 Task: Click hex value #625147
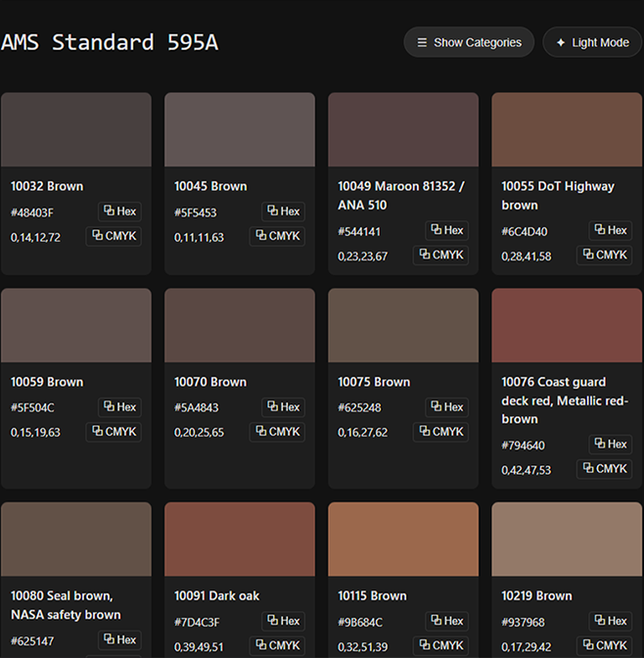32,641
